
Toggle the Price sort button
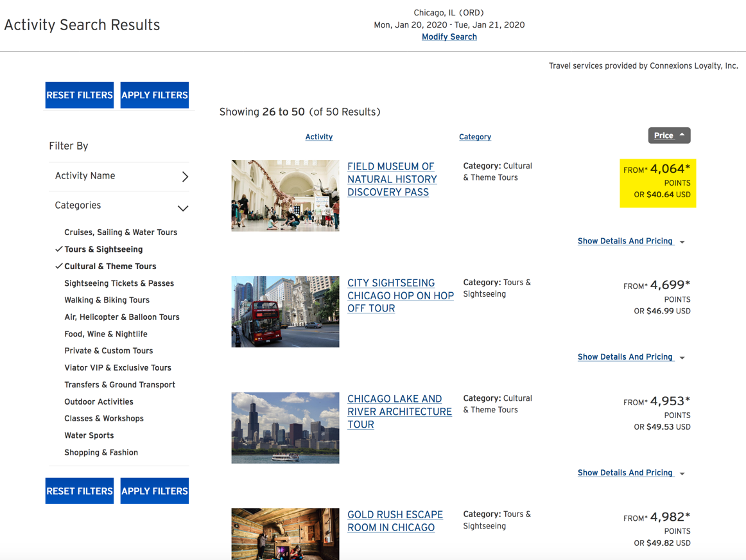669,136
